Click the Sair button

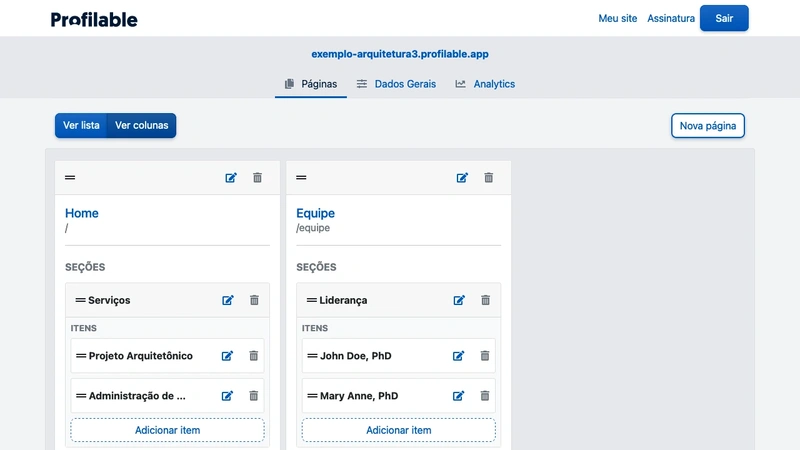(724, 18)
